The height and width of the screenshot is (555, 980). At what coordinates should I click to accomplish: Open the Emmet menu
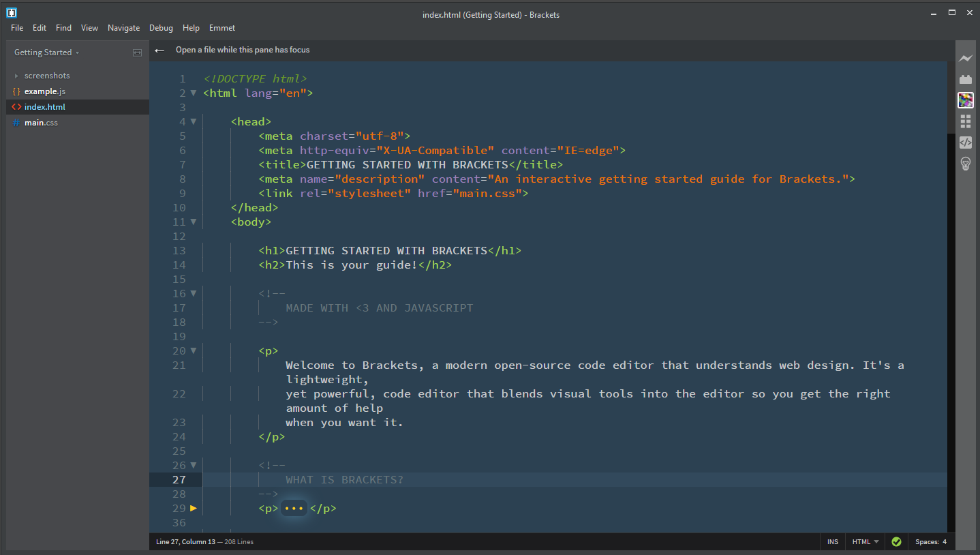[x=222, y=28]
